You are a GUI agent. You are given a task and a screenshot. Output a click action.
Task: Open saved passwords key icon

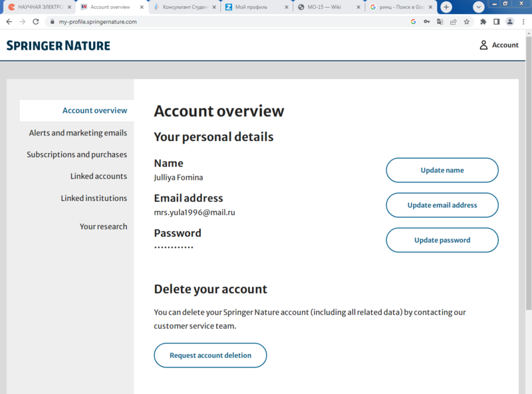tap(426, 22)
